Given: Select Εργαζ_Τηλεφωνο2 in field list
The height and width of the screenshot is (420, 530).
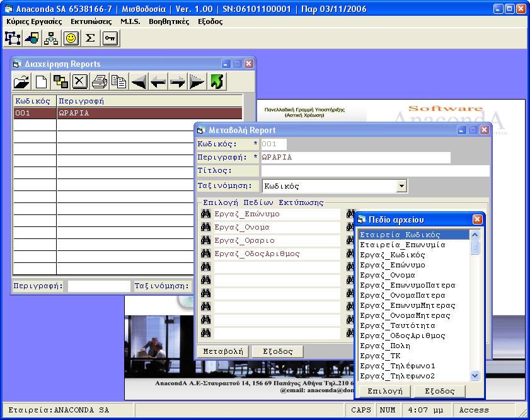Looking at the screenshot, I should tap(413, 376).
